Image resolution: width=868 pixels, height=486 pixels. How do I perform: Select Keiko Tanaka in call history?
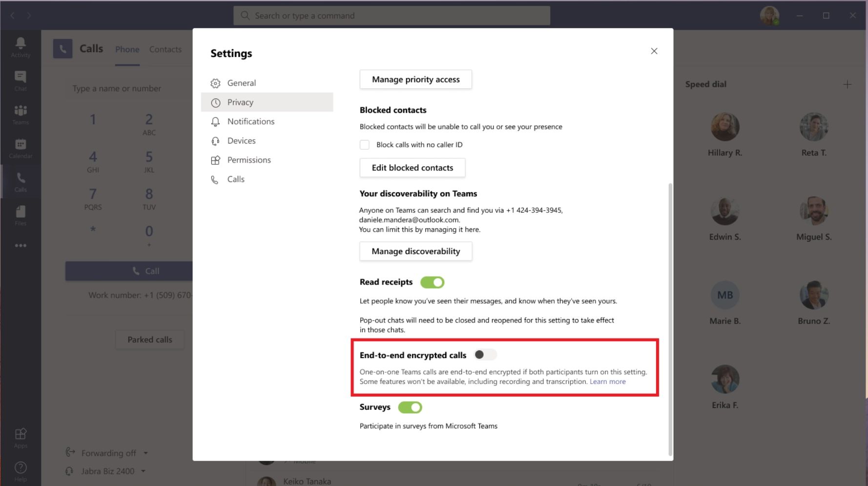click(x=307, y=481)
